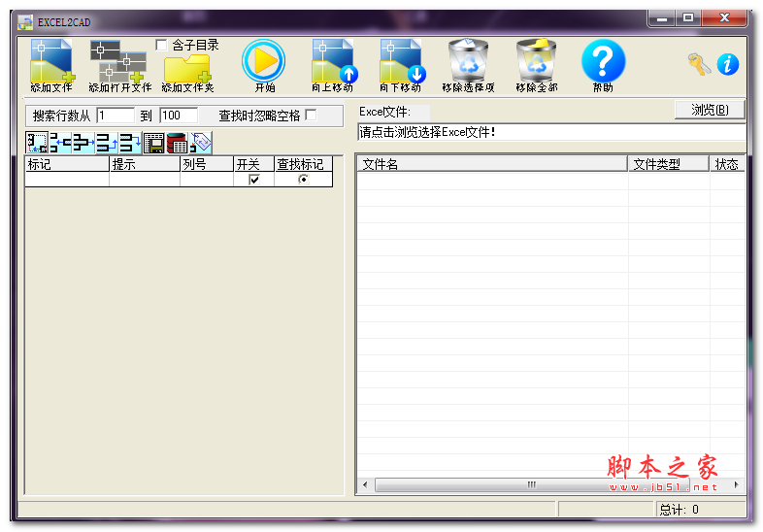763x532 pixels.
Task: Start processing with the 开始 play button
Action: (x=264, y=66)
